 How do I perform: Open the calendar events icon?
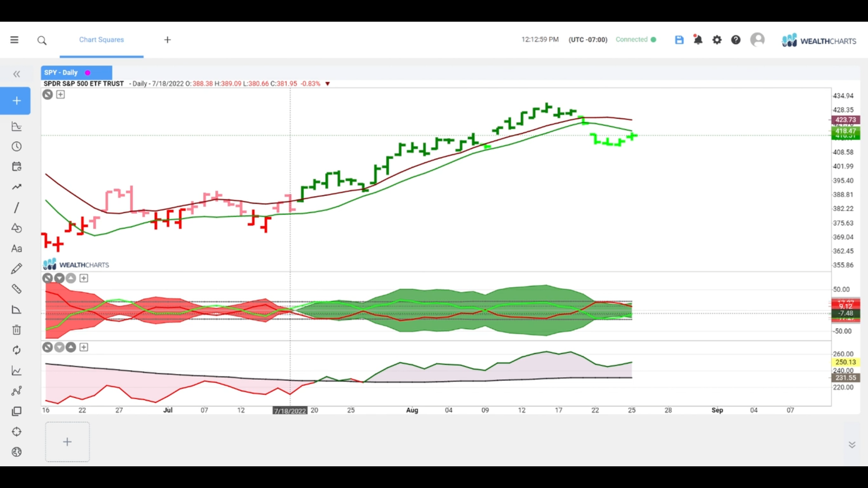click(x=17, y=167)
